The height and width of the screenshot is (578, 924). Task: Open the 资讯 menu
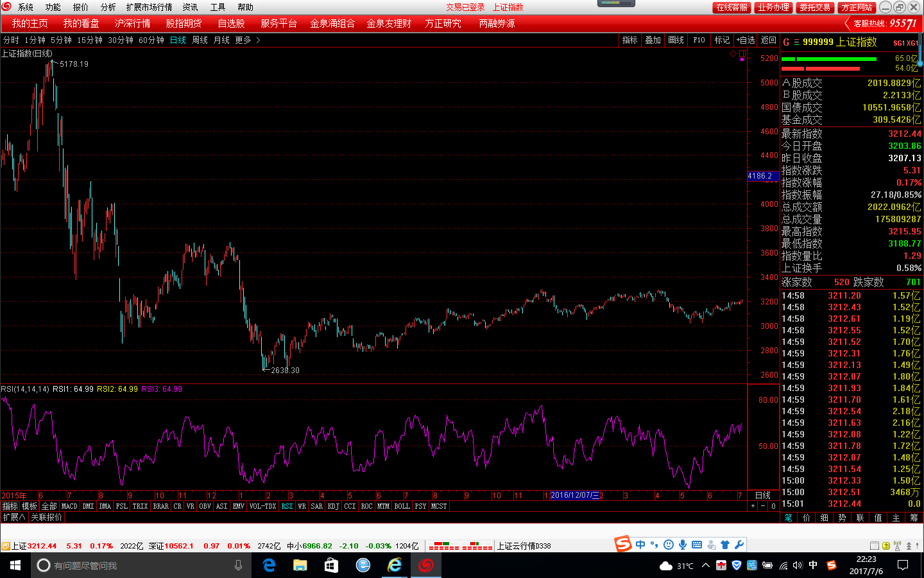[190, 7]
